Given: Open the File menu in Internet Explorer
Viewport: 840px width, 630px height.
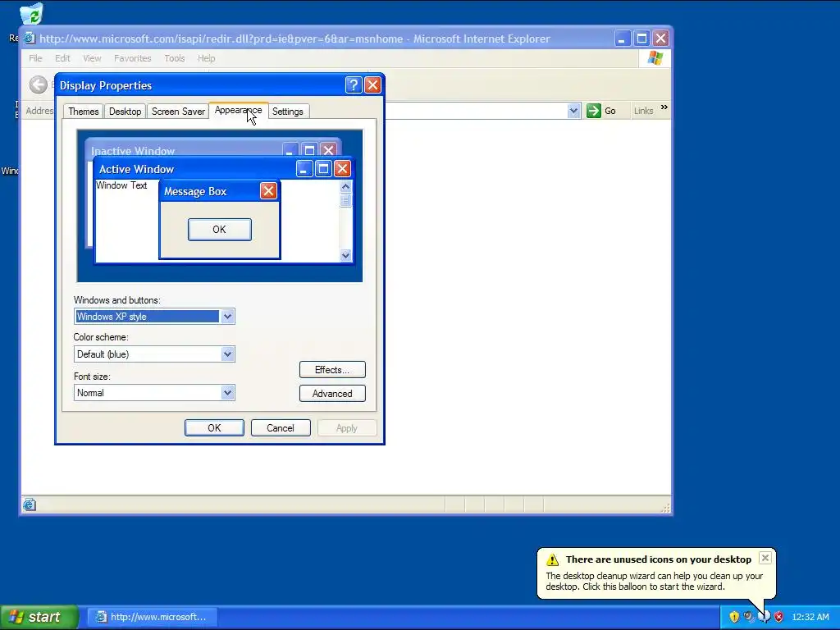Looking at the screenshot, I should (x=35, y=58).
